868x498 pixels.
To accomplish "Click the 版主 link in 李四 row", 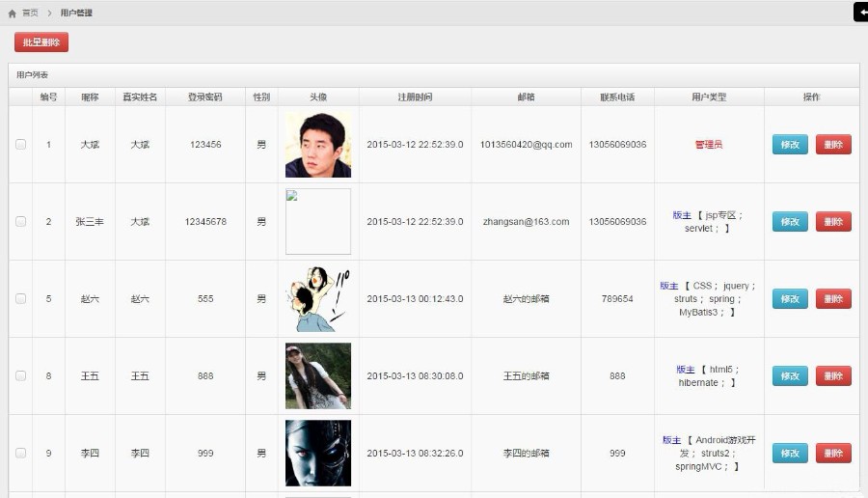I will (671, 439).
